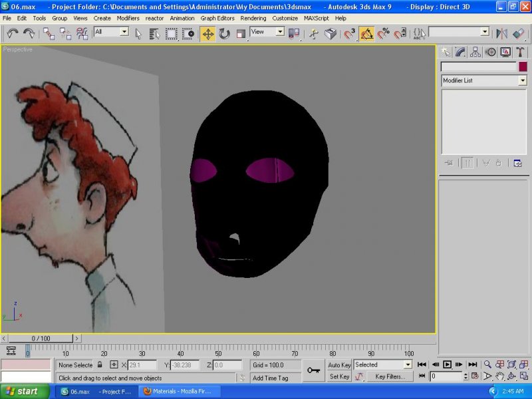Select the Select and Move tool
532x399 pixels.
[208, 33]
